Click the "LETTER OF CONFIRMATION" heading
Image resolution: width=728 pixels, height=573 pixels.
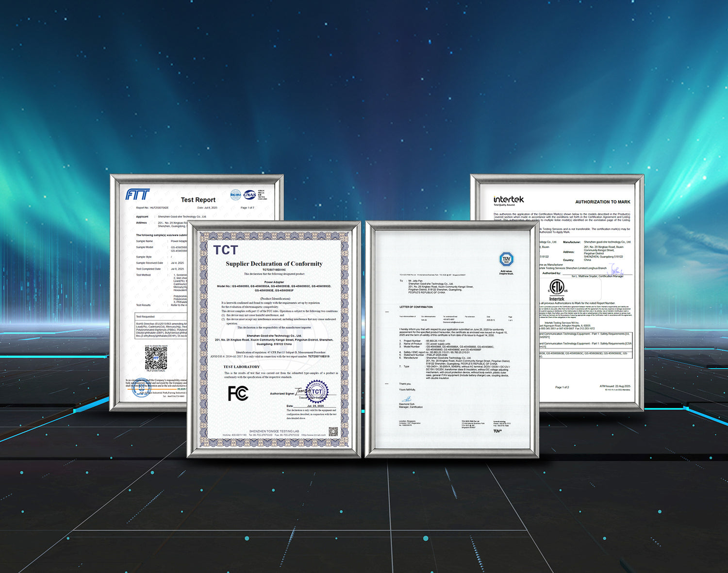click(x=416, y=307)
